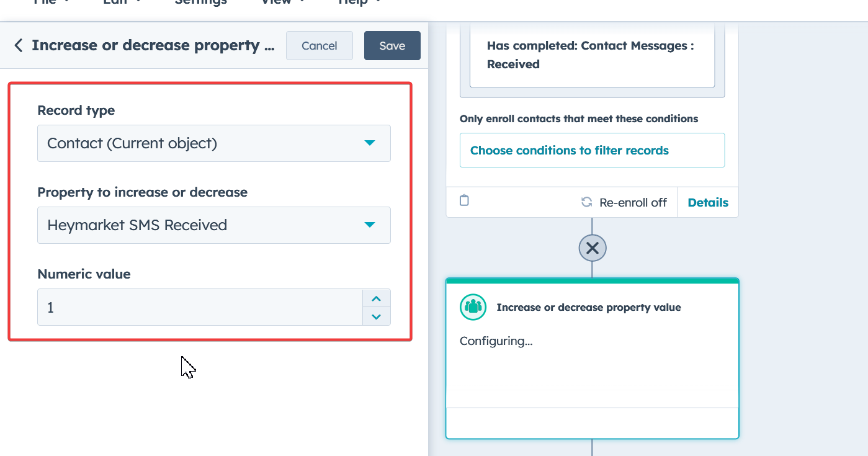
Task: Click the clipboard icon on trigger card
Action: click(x=464, y=201)
